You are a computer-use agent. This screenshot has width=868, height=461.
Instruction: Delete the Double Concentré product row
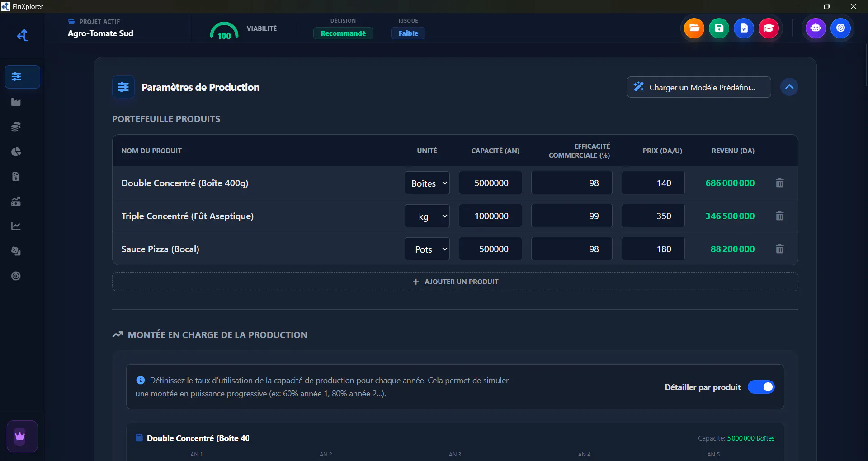click(x=780, y=183)
